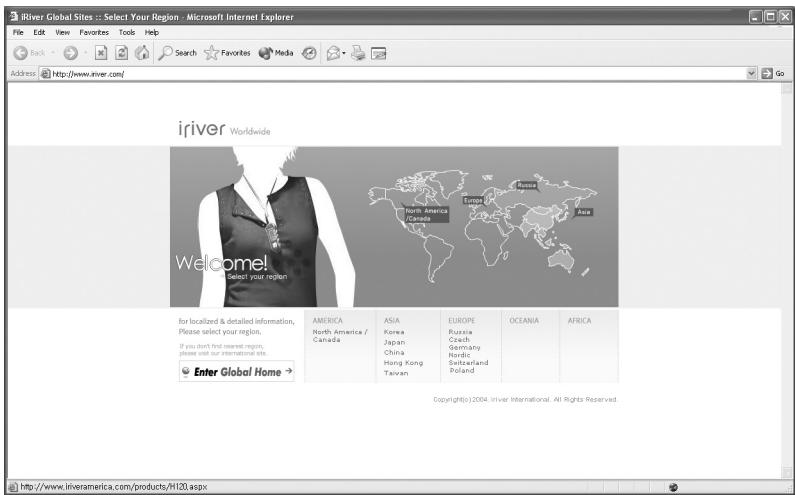Click the Welcome! banner text

click(221, 263)
